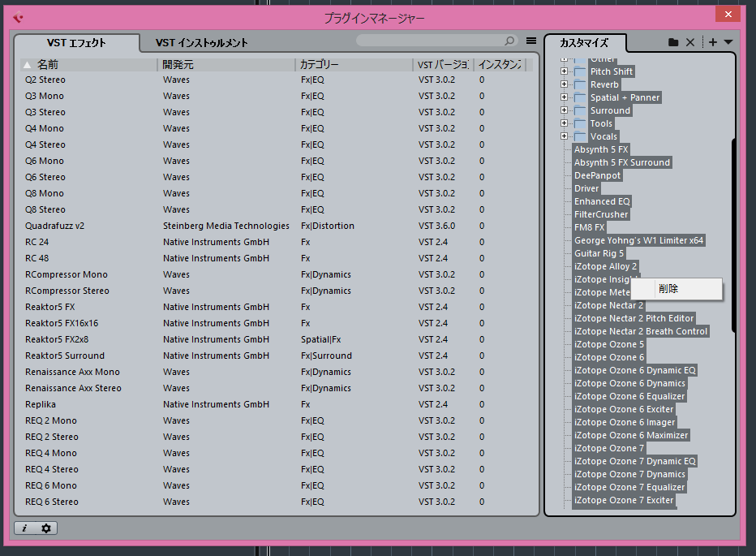Click the vertical scrollbar of the collection tree
756x556 pixels.
tap(733, 235)
